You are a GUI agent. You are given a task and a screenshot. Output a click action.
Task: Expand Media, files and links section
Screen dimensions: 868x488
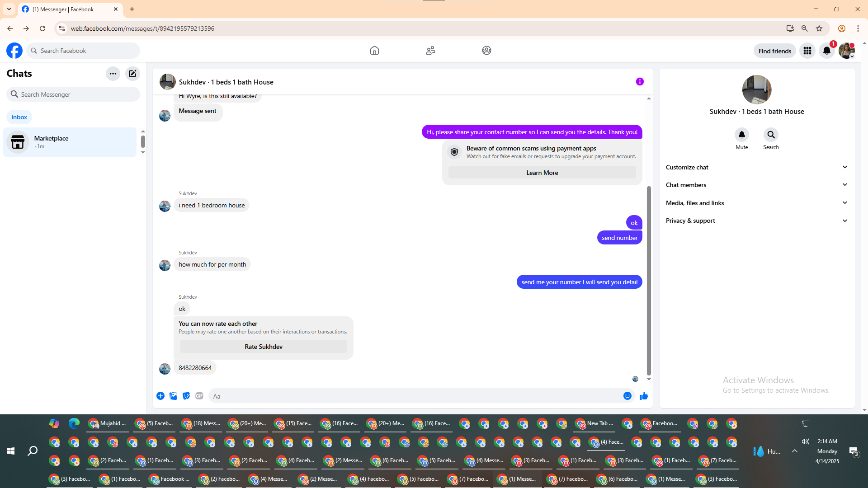click(x=756, y=203)
